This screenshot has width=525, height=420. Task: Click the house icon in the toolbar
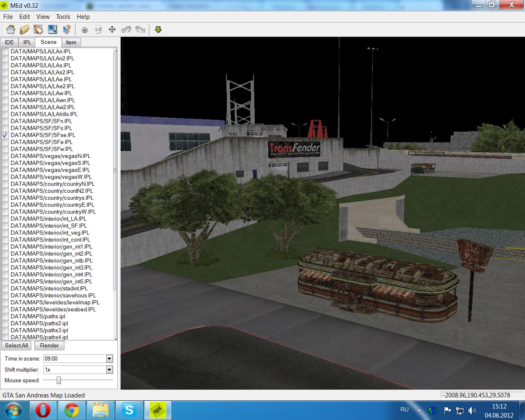click(x=11, y=30)
